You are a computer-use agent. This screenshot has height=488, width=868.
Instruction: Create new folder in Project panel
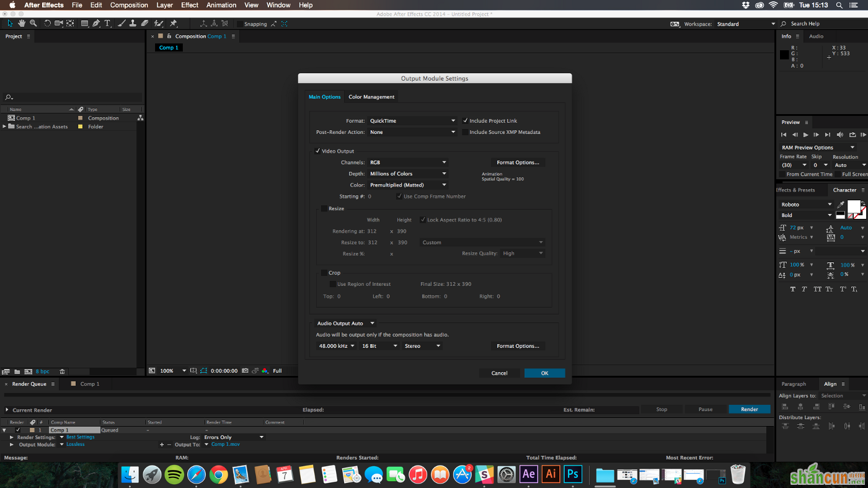(x=17, y=371)
